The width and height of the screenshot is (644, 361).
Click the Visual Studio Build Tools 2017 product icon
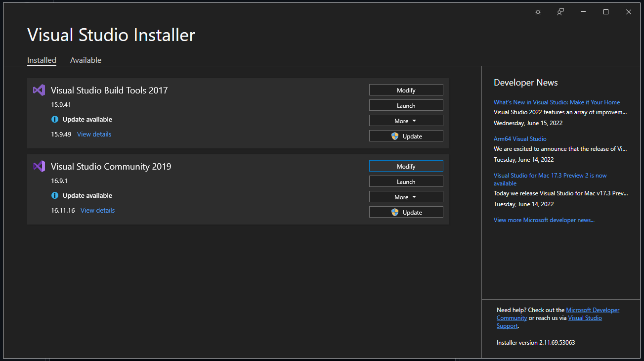pyautogui.click(x=39, y=90)
